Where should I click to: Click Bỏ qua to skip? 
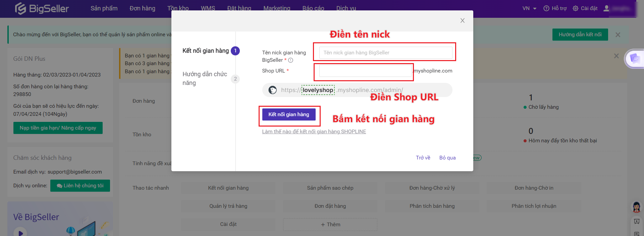pos(447,158)
